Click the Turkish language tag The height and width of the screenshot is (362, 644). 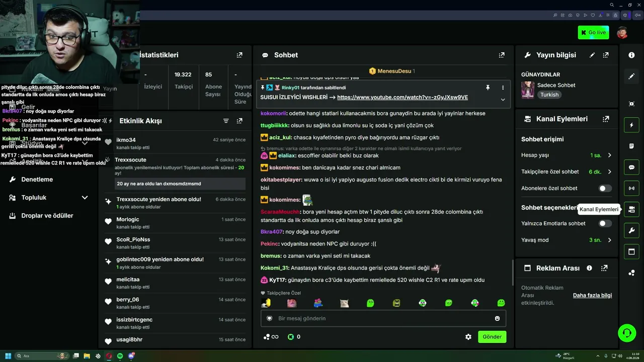[549, 95]
